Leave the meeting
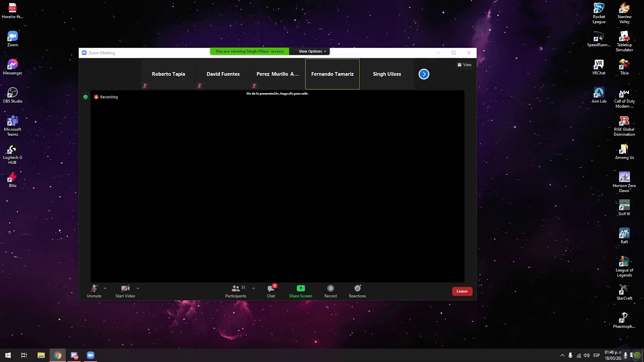 462,291
